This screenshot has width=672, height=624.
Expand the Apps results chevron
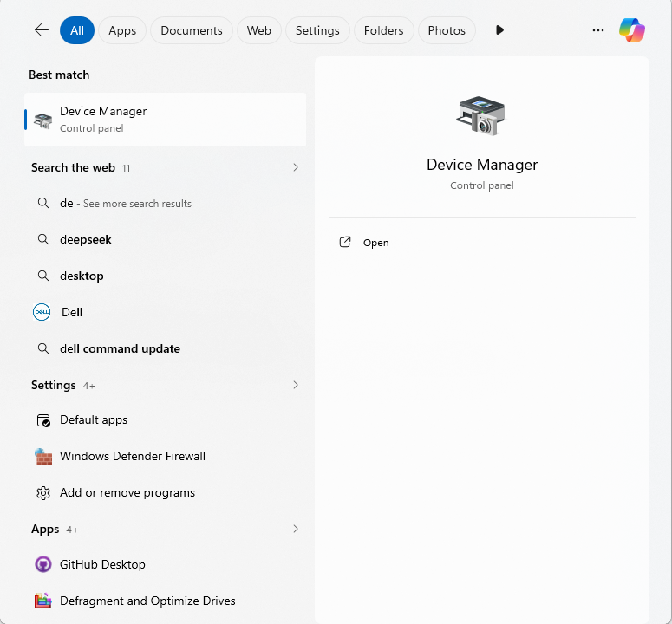(295, 529)
